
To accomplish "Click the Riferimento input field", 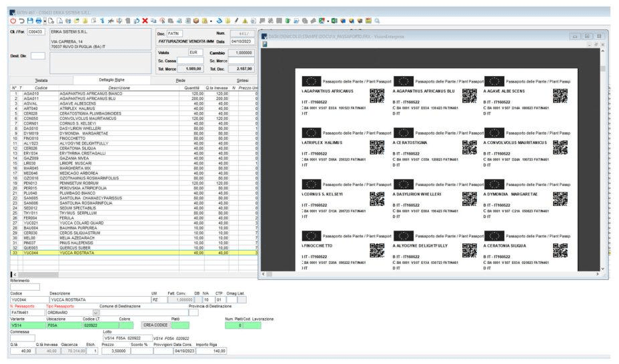I will pyautogui.click(x=25, y=287).
